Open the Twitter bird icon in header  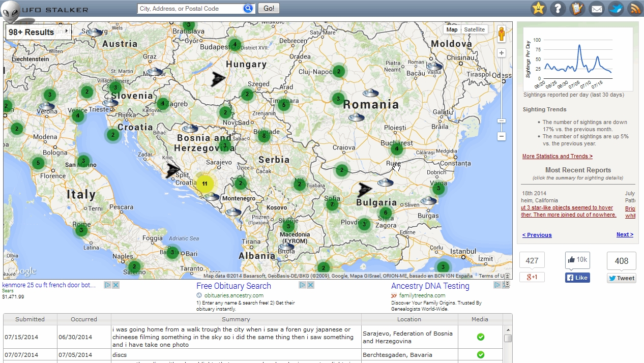(616, 9)
